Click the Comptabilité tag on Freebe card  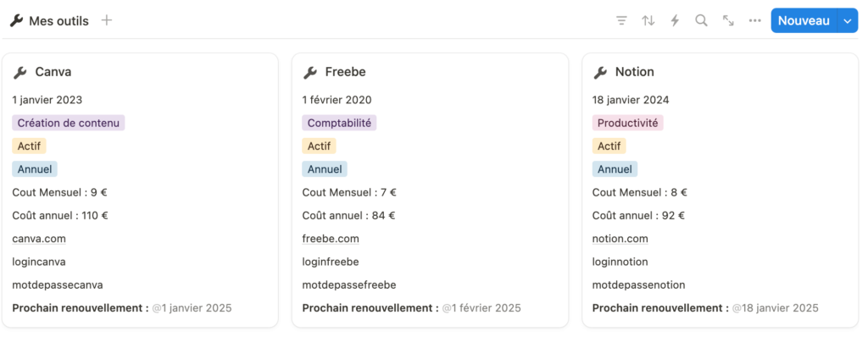pyautogui.click(x=339, y=123)
